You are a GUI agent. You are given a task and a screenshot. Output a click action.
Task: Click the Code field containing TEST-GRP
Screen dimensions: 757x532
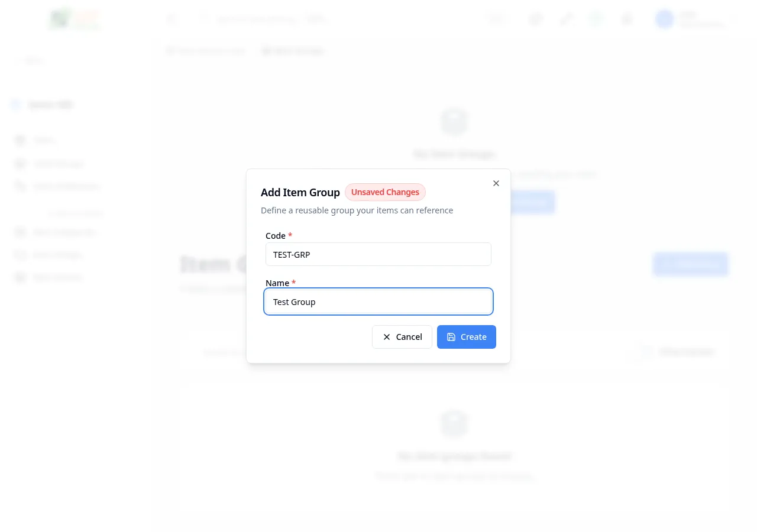(x=378, y=254)
